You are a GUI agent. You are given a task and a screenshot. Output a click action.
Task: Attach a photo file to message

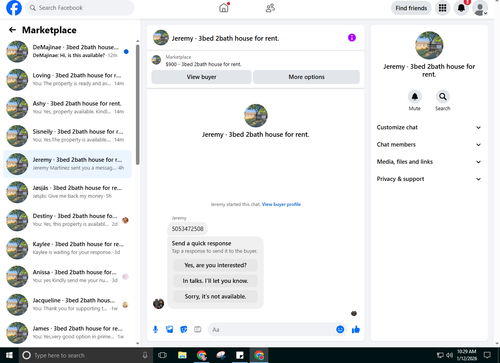[x=170, y=330]
